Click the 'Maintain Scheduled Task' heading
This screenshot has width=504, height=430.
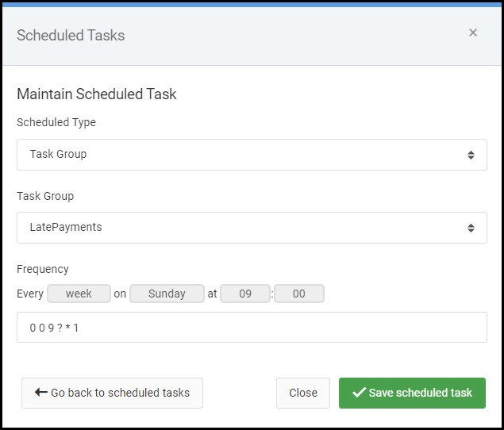coord(96,94)
